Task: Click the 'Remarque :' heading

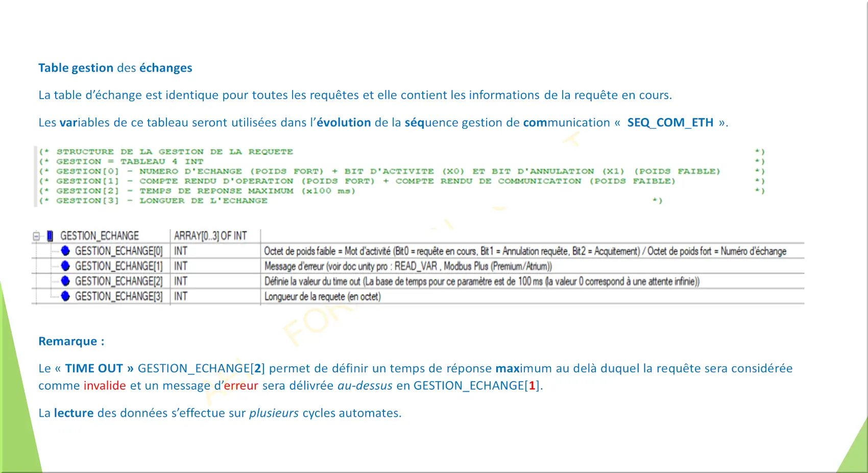Action: click(x=71, y=341)
